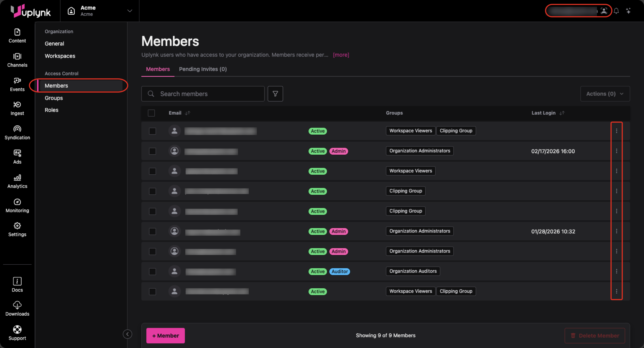This screenshot has width=644, height=348.
Task: Open the Actions (0) dropdown
Action: 605,94
